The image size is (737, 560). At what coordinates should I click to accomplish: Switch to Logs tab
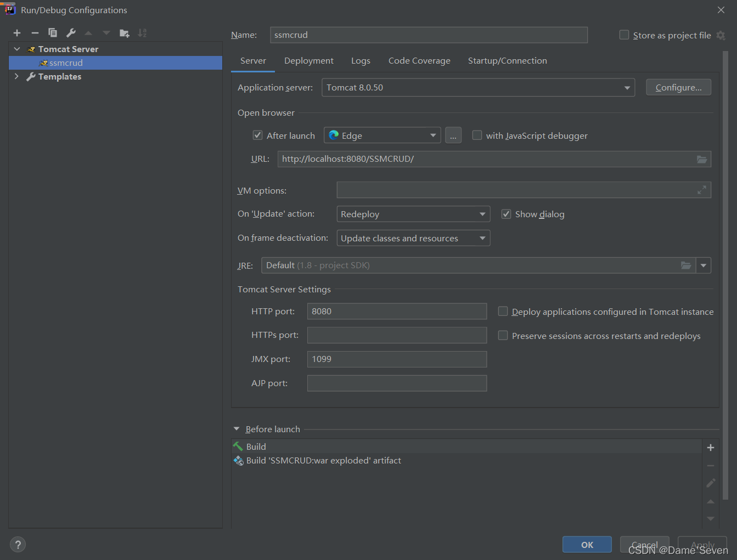tap(361, 61)
